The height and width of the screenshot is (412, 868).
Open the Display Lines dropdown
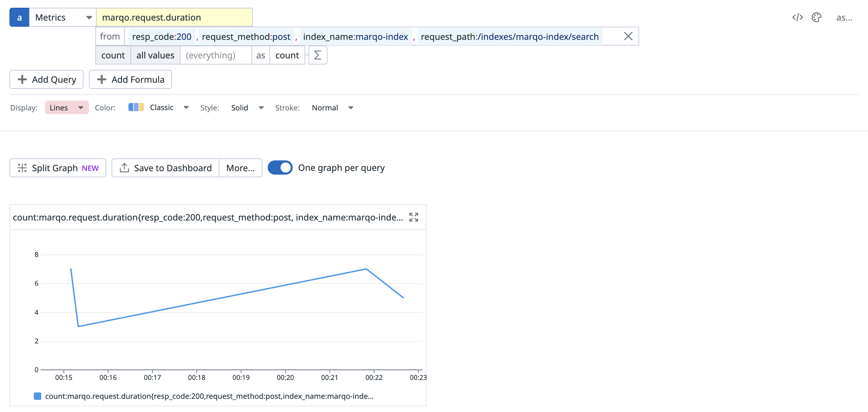click(67, 108)
